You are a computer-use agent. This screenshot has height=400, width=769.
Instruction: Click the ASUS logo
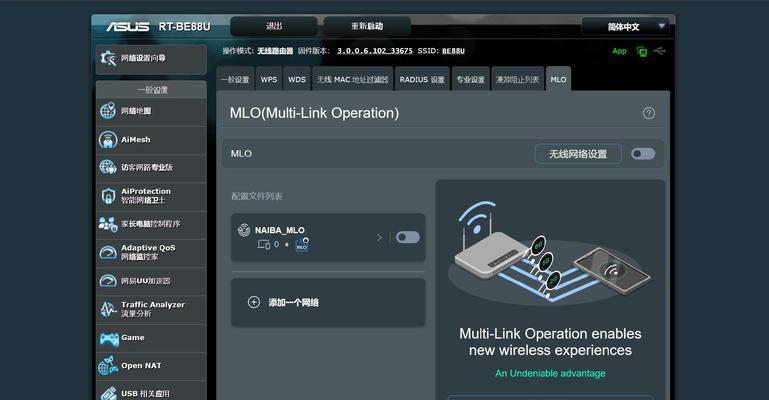(128, 26)
